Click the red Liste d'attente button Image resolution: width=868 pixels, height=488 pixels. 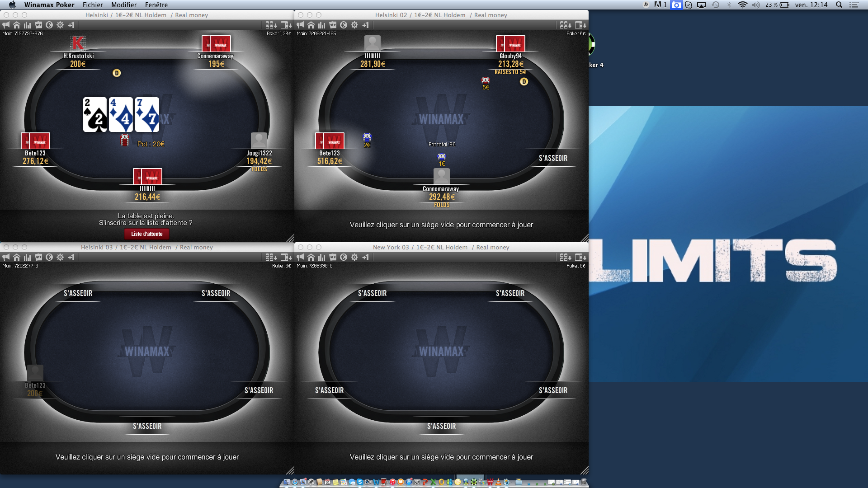pyautogui.click(x=147, y=234)
